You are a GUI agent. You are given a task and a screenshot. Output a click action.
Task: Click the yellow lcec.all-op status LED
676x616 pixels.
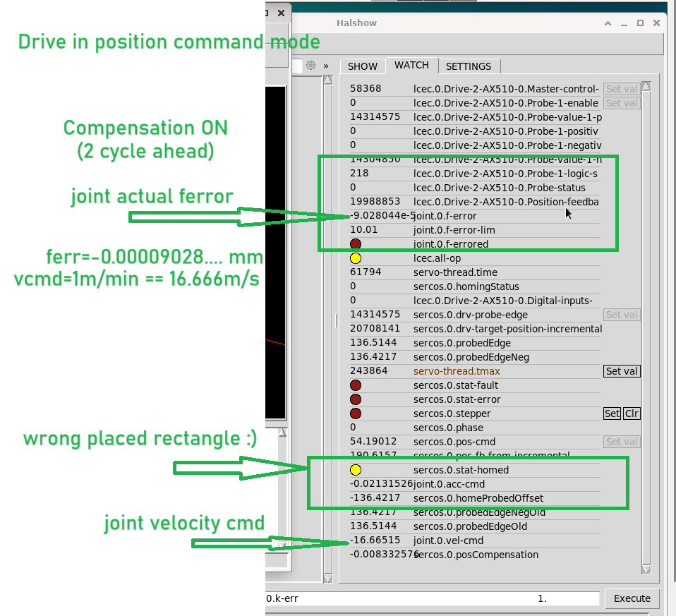356,258
